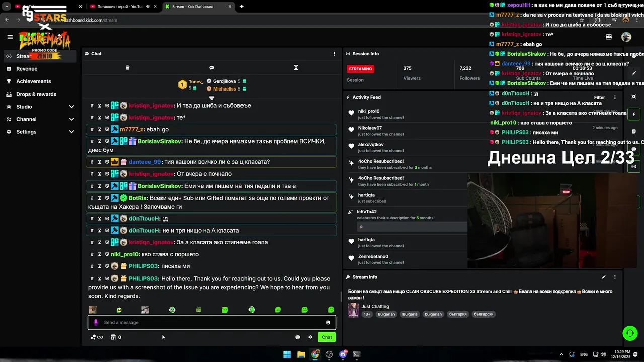Open Discord from the taskbar
The height and width of the screenshot is (362, 644).
coord(343,354)
